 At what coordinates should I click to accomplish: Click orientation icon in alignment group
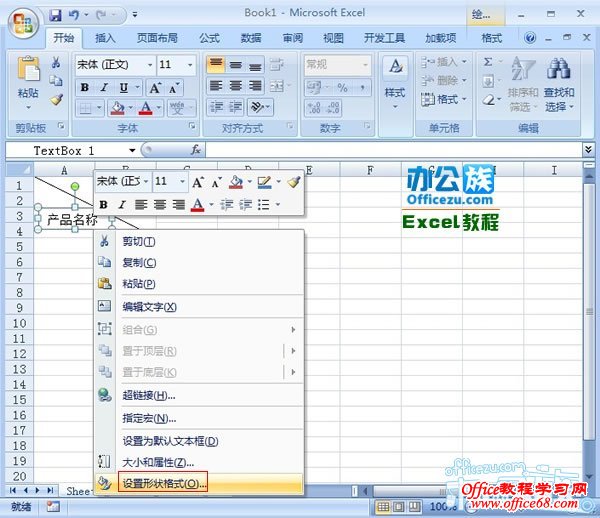tap(258, 108)
